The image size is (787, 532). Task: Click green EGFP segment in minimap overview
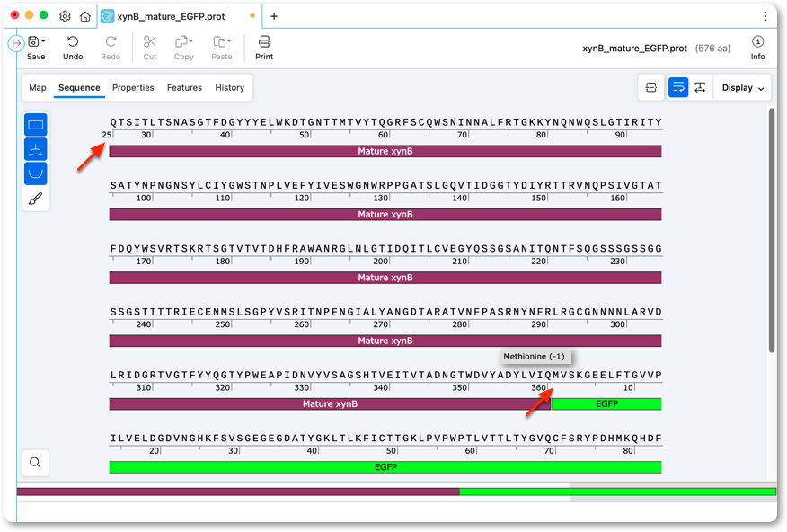(x=617, y=492)
